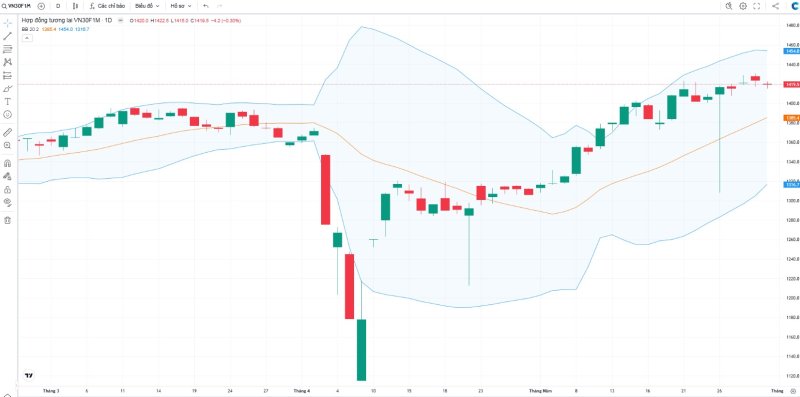The width and height of the screenshot is (800, 397).
Task: Click the VN30F1M symbol search field
Action: [x=17, y=6]
